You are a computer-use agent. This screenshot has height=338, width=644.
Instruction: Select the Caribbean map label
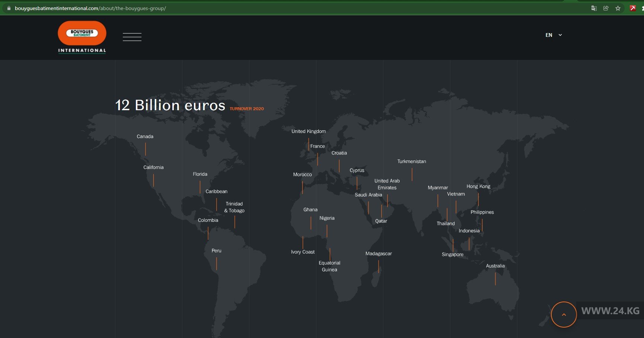pyautogui.click(x=217, y=191)
